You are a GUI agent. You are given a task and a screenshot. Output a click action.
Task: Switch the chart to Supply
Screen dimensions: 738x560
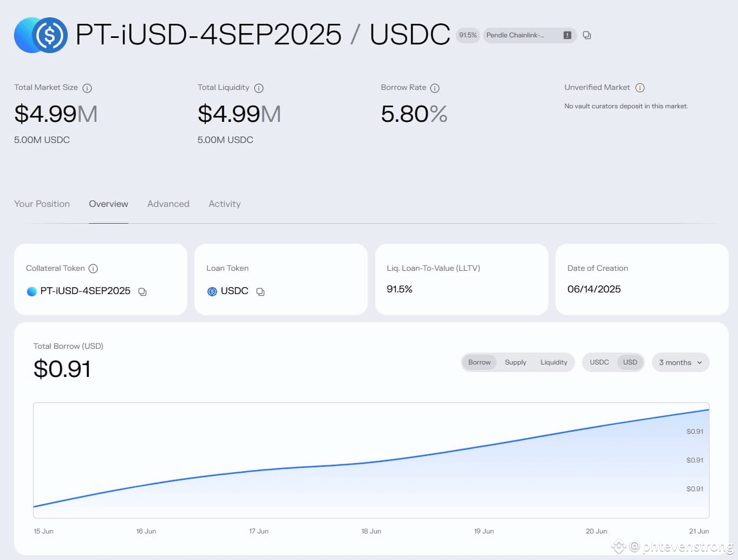click(x=515, y=362)
